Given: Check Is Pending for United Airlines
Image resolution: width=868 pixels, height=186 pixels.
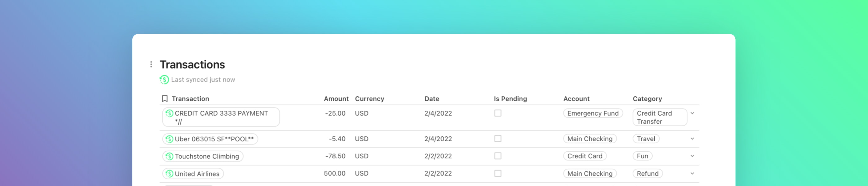Looking at the screenshot, I should (498, 174).
